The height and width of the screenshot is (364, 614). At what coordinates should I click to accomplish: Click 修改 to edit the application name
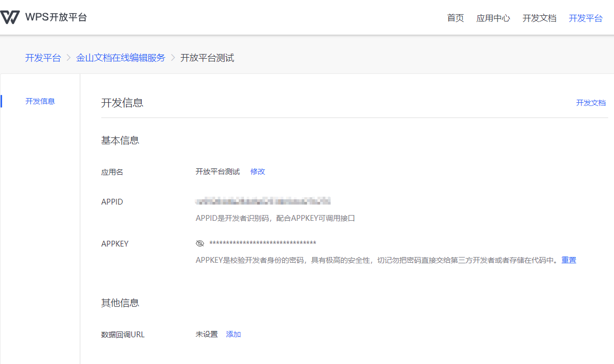coord(258,172)
